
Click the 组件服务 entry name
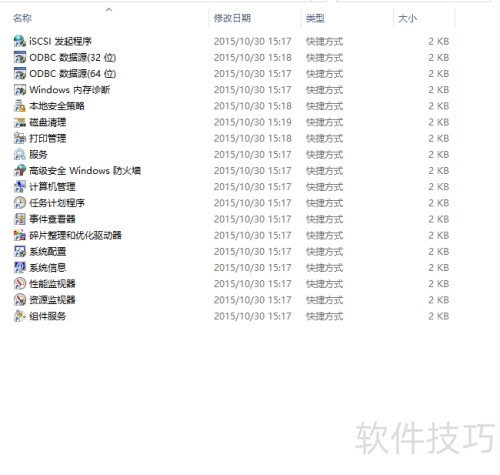tap(48, 316)
